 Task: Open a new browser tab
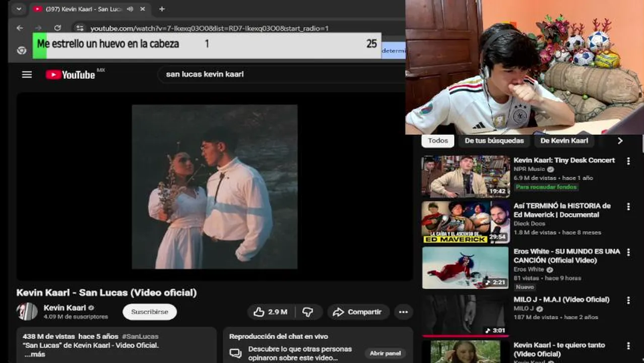point(162,9)
